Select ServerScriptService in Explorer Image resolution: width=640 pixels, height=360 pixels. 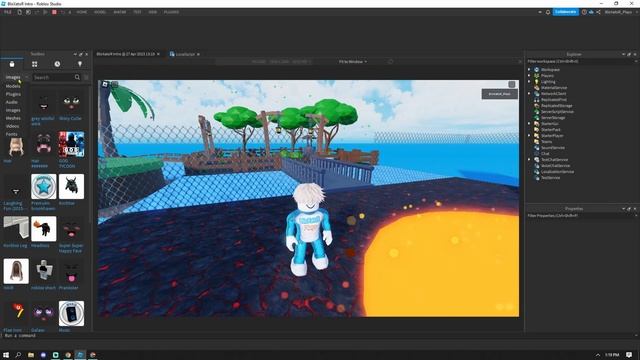pos(557,111)
